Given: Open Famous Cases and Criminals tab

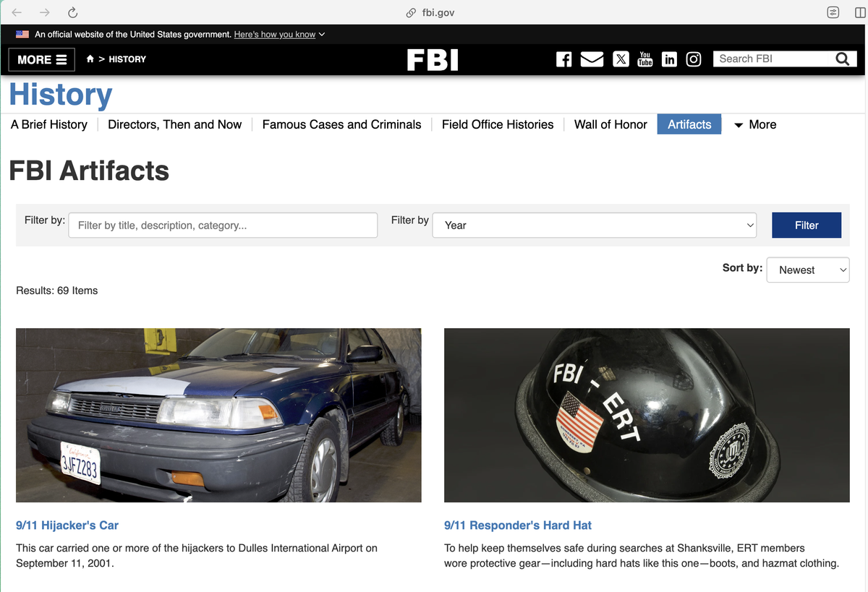Looking at the screenshot, I should (x=341, y=124).
